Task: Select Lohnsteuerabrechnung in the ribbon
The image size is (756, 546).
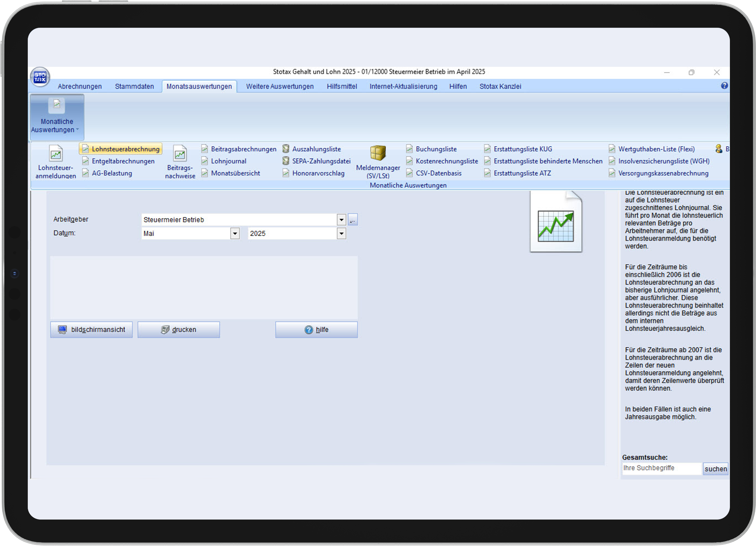Action: coord(121,149)
